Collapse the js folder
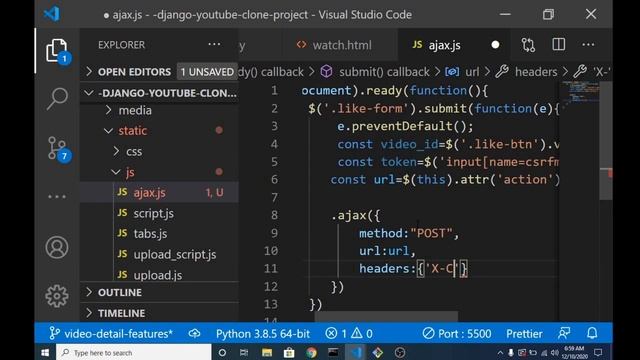 pos(130,172)
